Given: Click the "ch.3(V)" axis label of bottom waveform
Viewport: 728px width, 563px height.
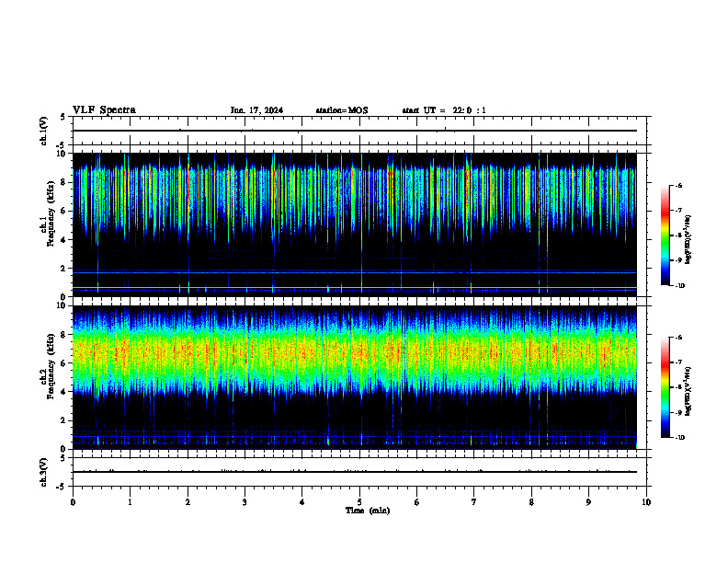Looking at the screenshot, I should pyautogui.click(x=44, y=472).
